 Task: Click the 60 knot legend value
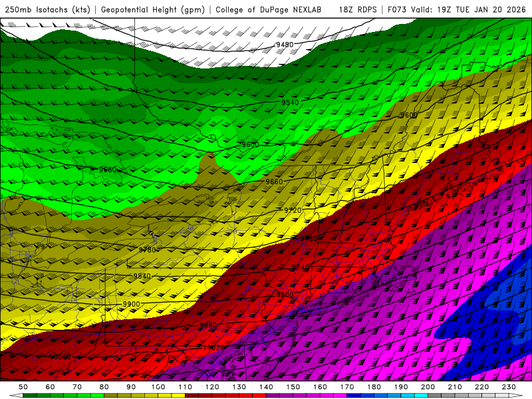point(51,387)
